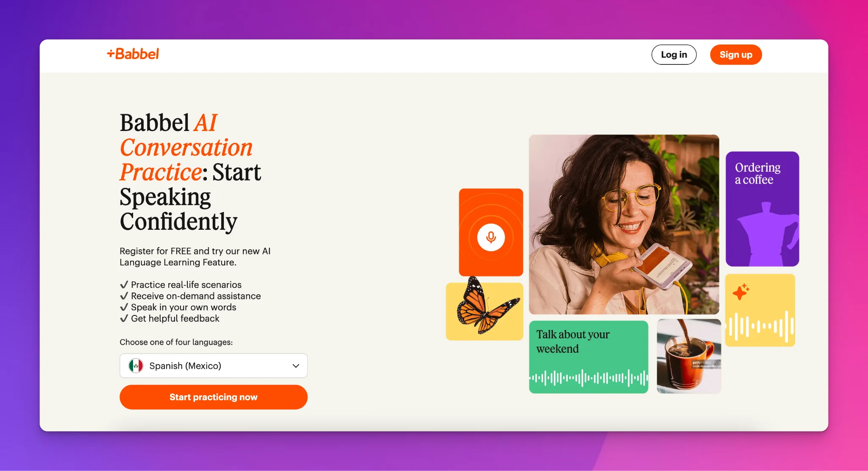The height and width of the screenshot is (471, 868).
Task: Click the waveform on the yellow tile
Action: coord(760,326)
